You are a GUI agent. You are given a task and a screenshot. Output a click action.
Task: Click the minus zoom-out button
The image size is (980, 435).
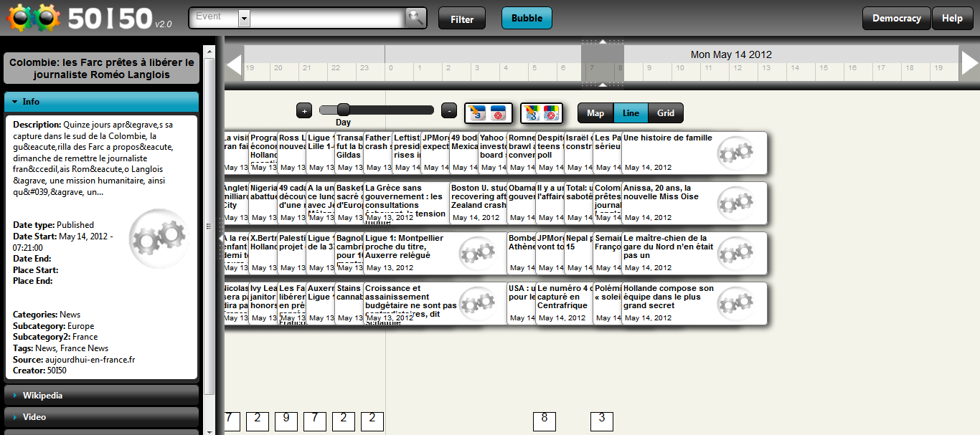tap(449, 111)
